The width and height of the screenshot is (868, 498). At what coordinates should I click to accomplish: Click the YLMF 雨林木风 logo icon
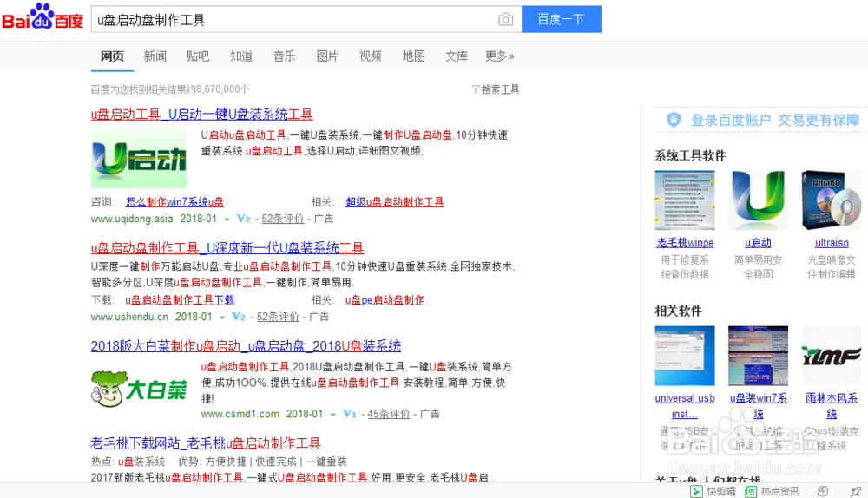coord(832,356)
